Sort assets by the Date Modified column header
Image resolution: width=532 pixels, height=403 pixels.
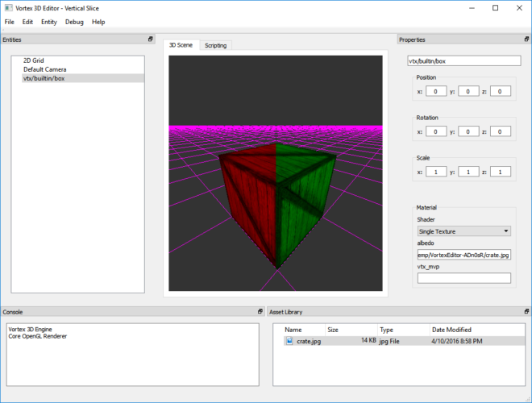pyautogui.click(x=476, y=330)
